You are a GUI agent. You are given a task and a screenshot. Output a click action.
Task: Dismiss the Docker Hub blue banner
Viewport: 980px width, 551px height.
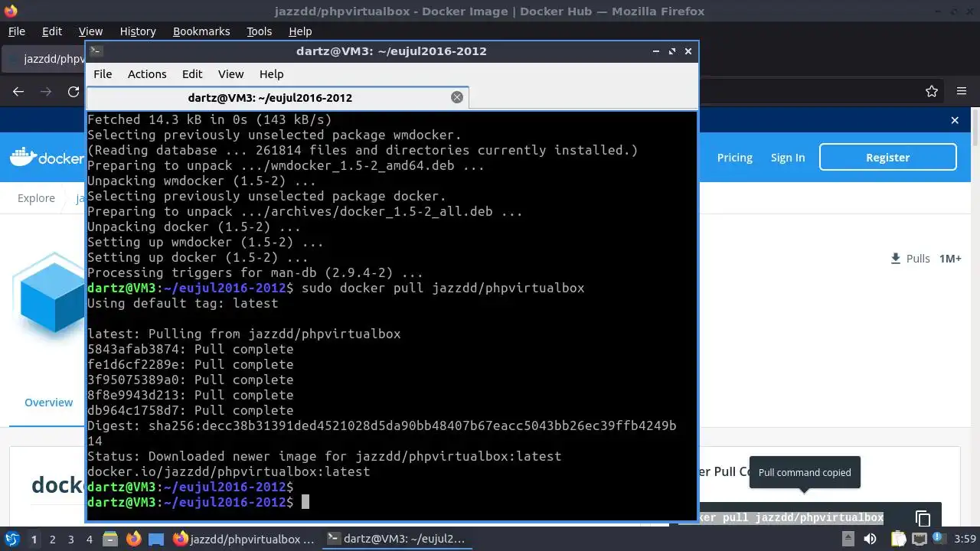click(x=955, y=120)
